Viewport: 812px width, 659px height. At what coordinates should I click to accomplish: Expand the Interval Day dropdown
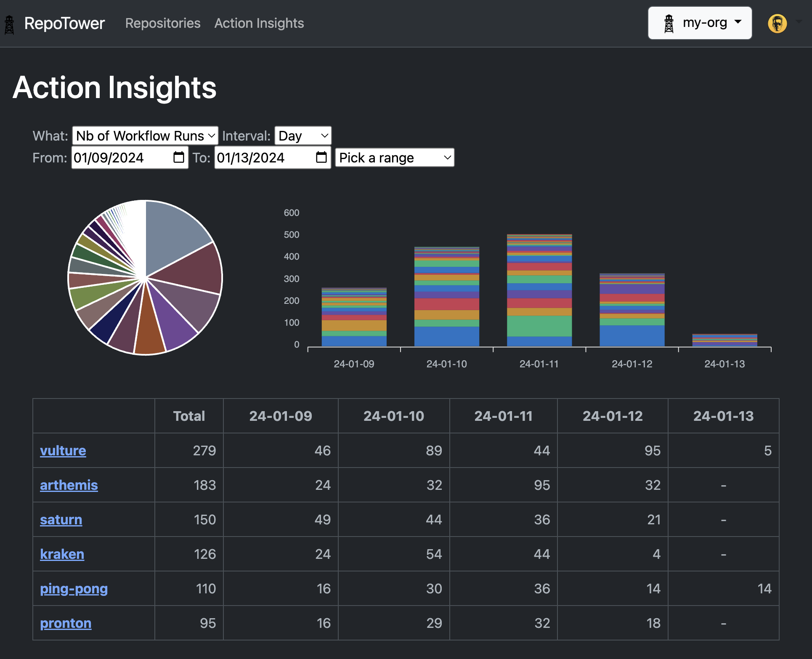point(303,136)
